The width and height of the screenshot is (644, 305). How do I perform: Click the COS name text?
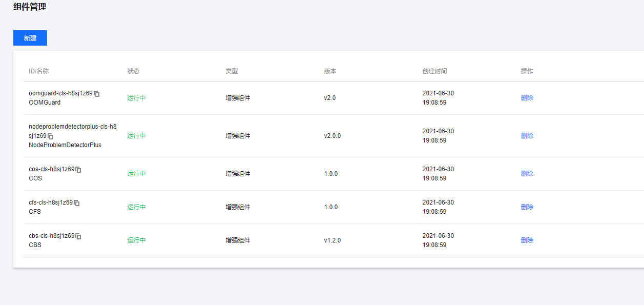click(x=35, y=178)
